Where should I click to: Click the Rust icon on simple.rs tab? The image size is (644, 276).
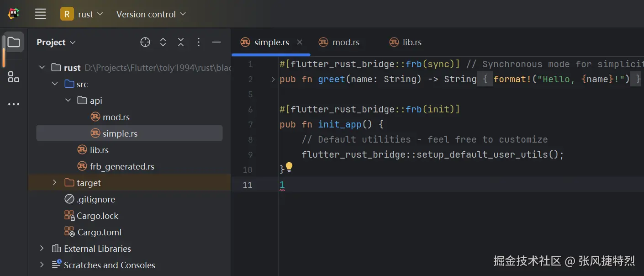(x=245, y=42)
